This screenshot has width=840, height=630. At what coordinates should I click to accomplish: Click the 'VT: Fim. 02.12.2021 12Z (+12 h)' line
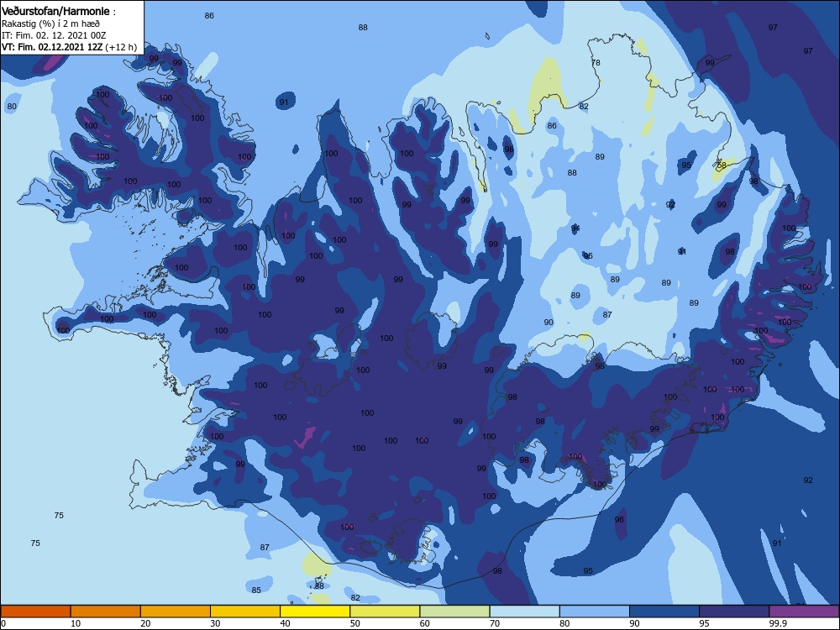coord(69,47)
